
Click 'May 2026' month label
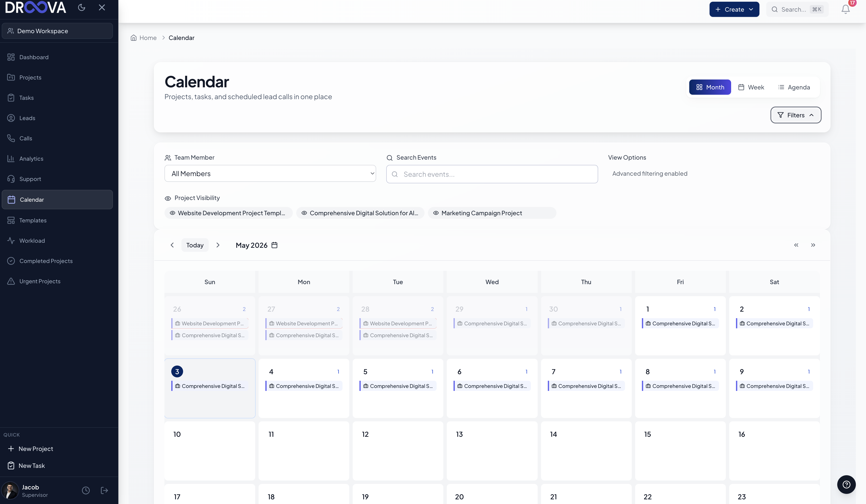(x=252, y=245)
